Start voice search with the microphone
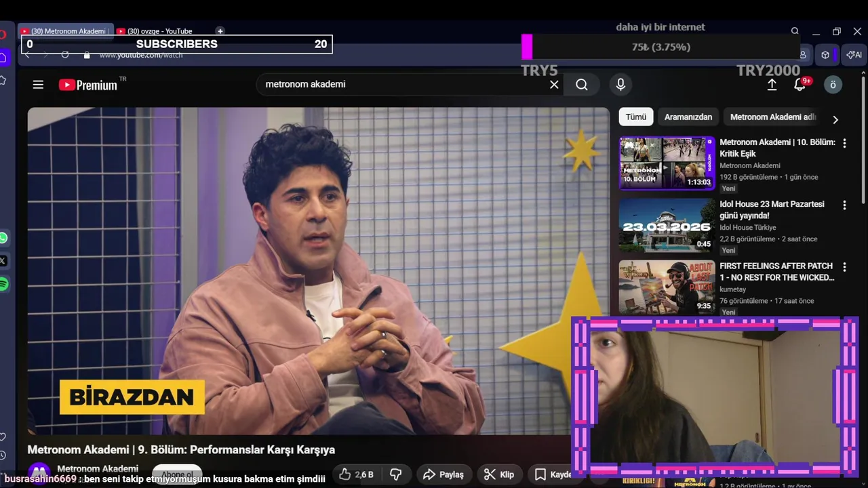868x488 pixels. [620, 85]
